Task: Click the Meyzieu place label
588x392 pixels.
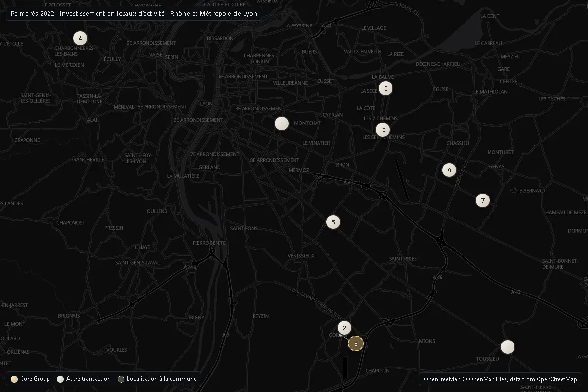Action: (510, 57)
